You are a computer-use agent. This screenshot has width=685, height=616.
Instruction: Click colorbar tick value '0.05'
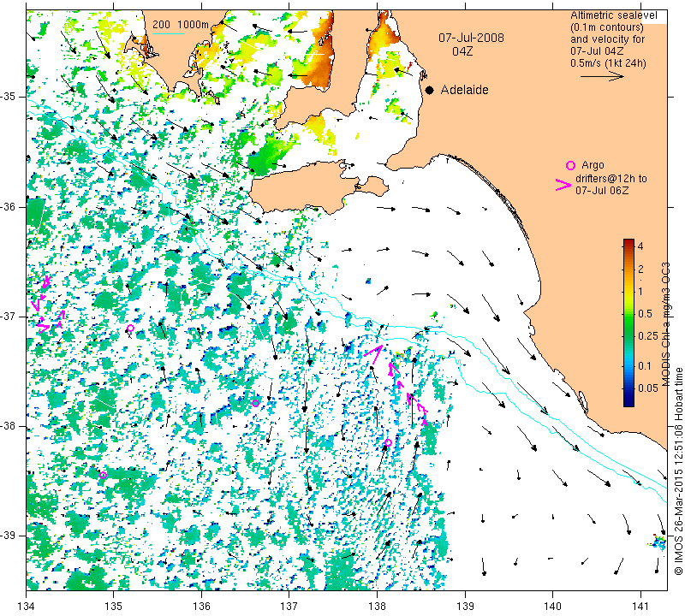tap(648, 388)
